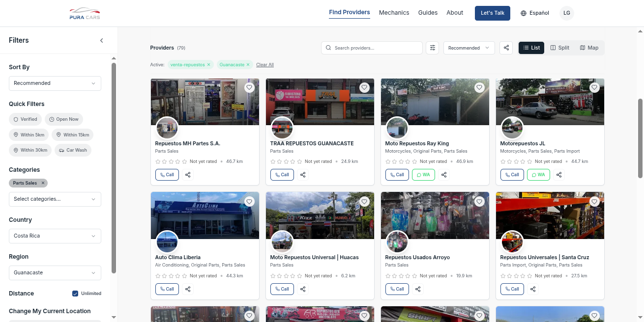
Task: Share Motorepuestos JL listing
Action: pyautogui.click(x=559, y=175)
